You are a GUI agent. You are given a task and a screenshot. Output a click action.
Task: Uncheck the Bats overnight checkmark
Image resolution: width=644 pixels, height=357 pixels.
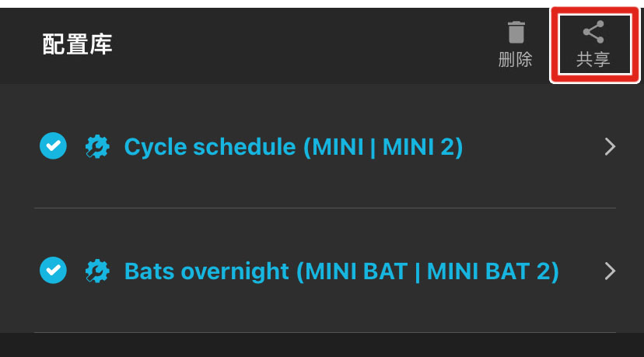coord(52,270)
